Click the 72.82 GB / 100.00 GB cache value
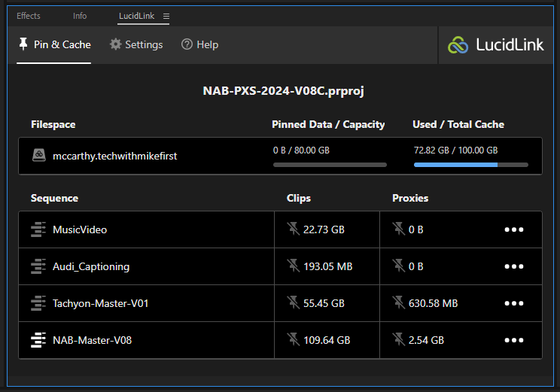The height and width of the screenshot is (392, 560). (x=455, y=150)
